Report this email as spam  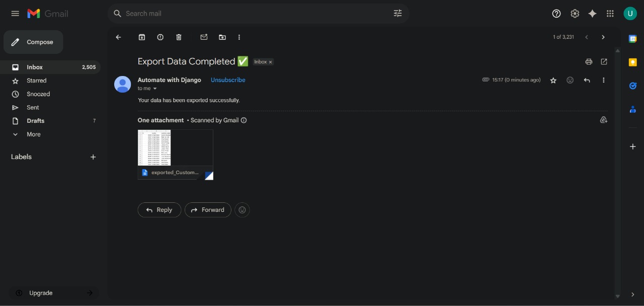[160, 37]
